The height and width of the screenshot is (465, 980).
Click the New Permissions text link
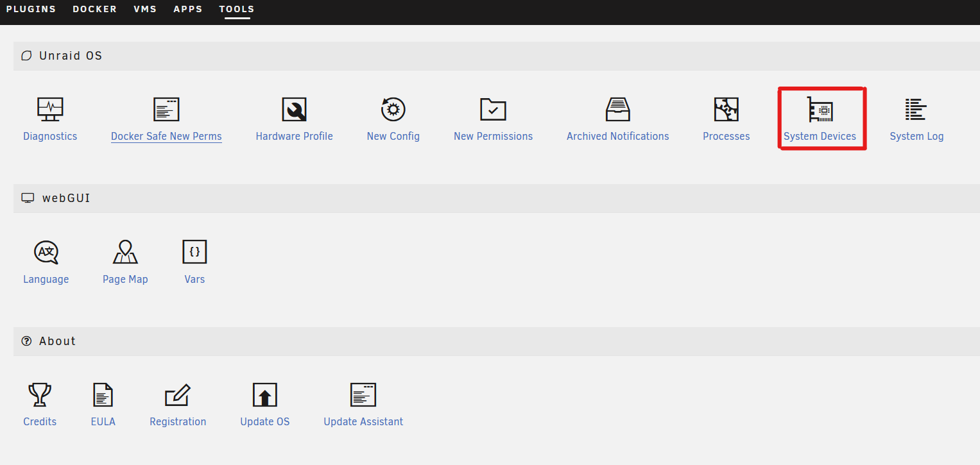[493, 136]
